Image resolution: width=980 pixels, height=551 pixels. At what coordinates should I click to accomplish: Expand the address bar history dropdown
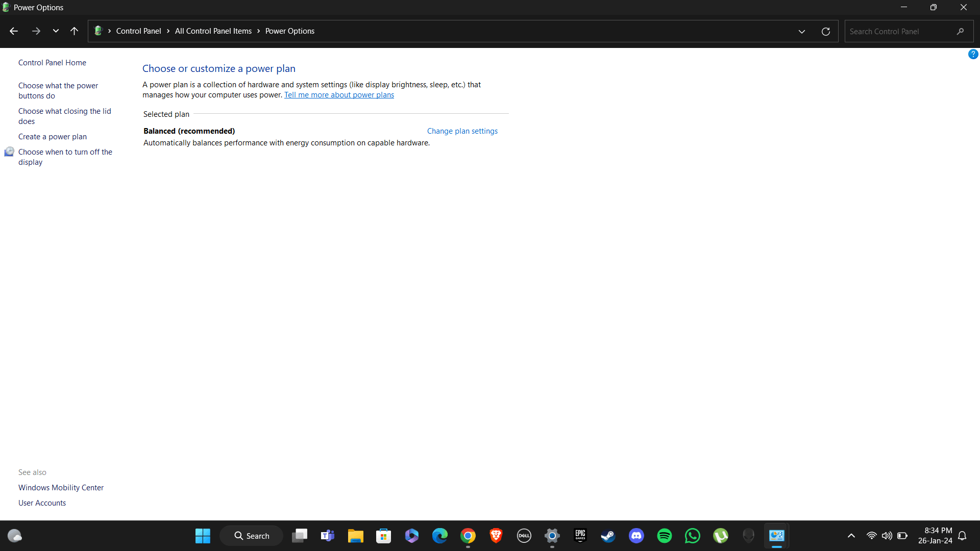coord(801,31)
